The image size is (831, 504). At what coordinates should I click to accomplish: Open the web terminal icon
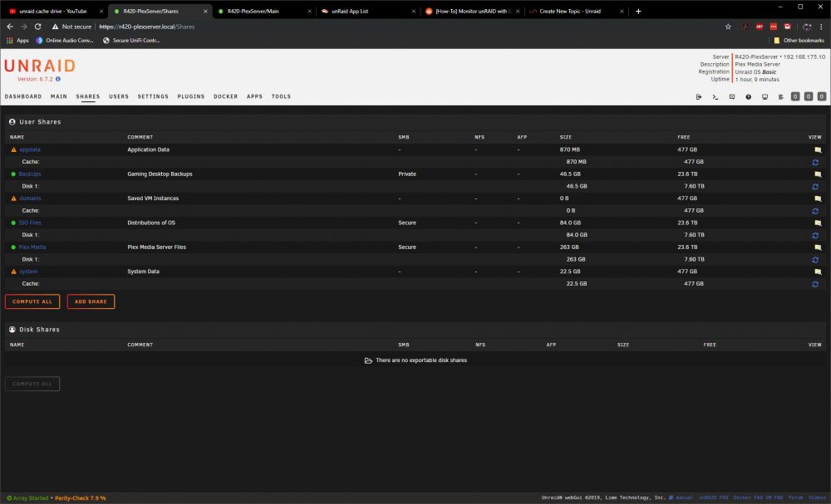[x=715, y=97]
